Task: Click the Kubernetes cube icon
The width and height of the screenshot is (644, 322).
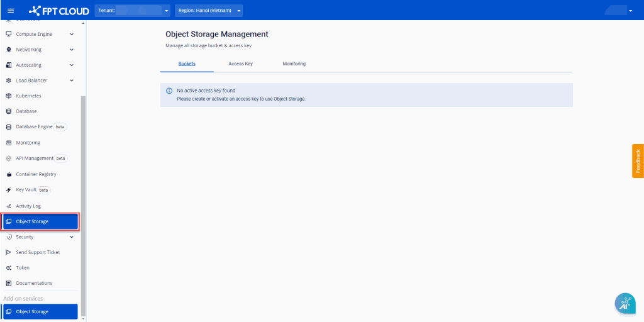Action: pos(9,96)
